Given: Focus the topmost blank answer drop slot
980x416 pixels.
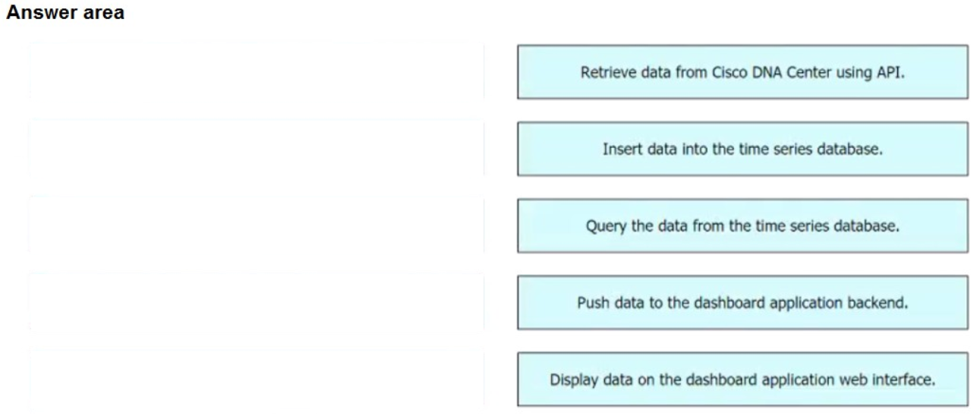Looking at the screenshot, I should 256,72.
